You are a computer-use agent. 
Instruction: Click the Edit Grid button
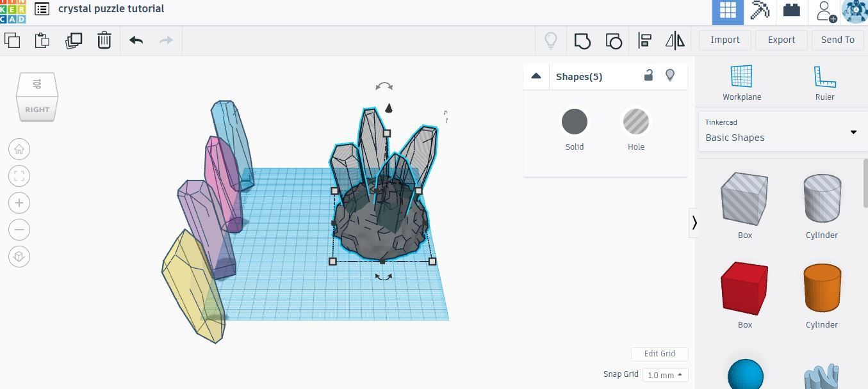click(x=659, y=354)
